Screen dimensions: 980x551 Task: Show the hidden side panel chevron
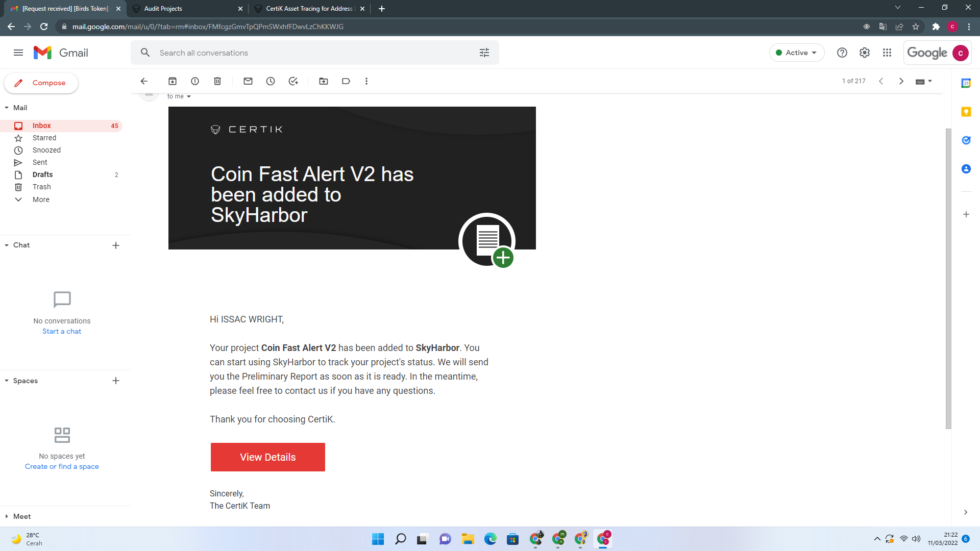965,512
